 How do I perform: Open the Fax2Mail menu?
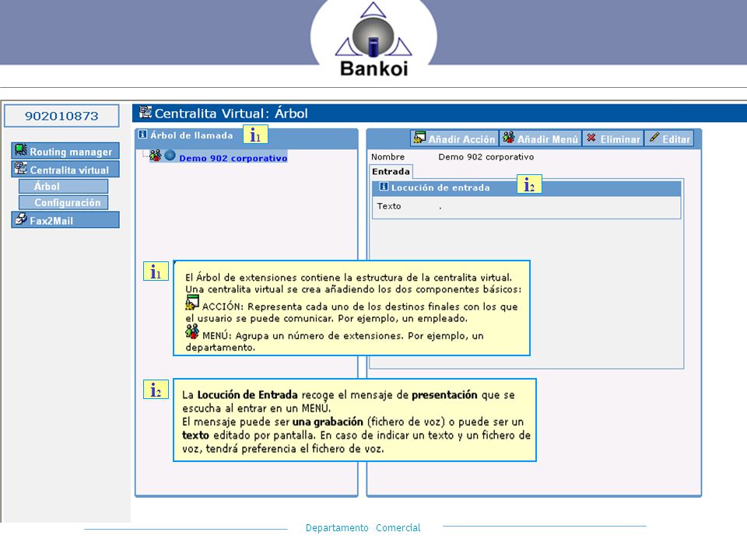click(65, 220)
